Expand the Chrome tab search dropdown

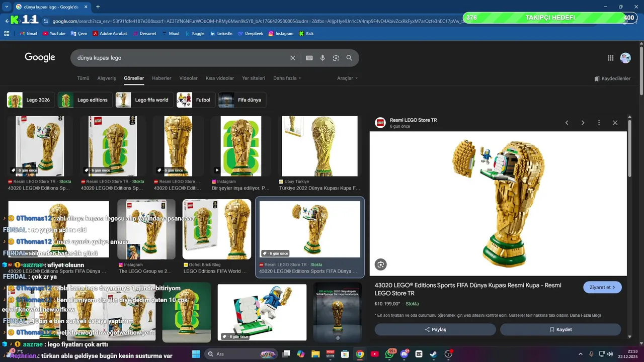[x=7, y=7]
